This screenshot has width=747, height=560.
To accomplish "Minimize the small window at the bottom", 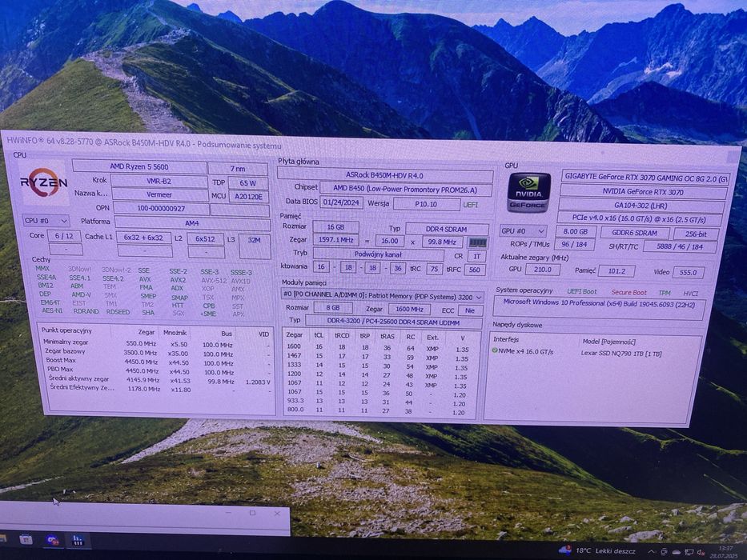I will 228,512.
